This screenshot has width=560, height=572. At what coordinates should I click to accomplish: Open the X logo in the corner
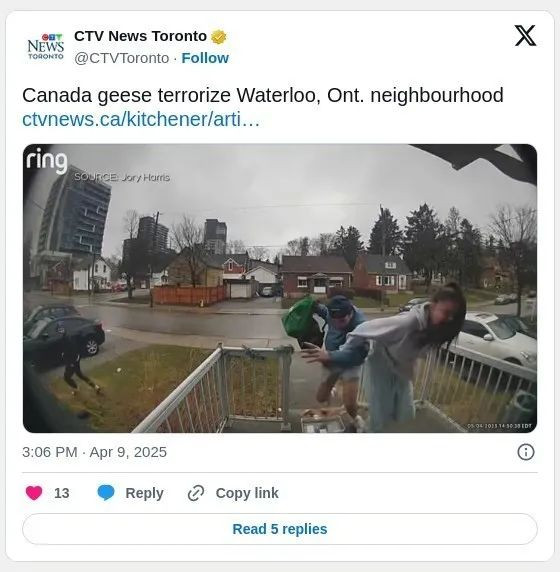525,36
